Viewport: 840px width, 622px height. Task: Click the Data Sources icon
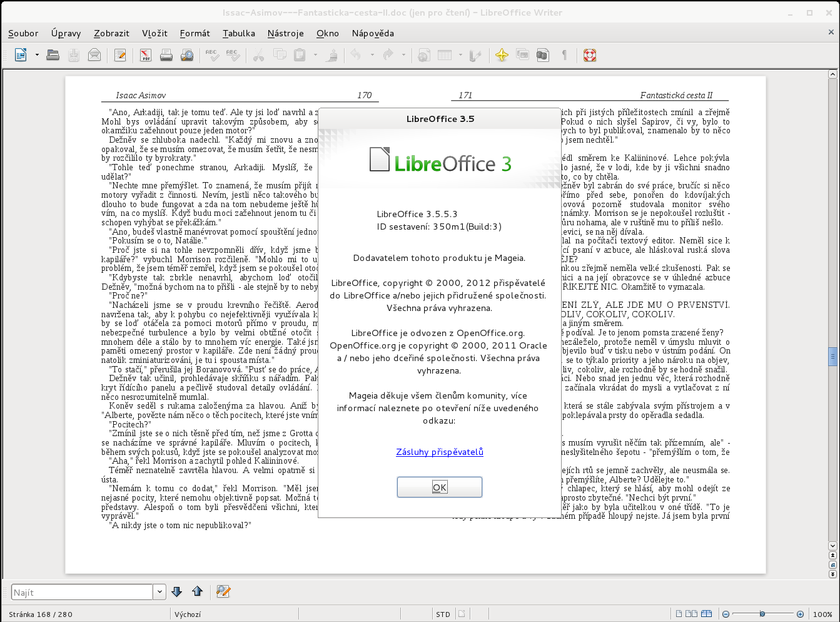543,55
